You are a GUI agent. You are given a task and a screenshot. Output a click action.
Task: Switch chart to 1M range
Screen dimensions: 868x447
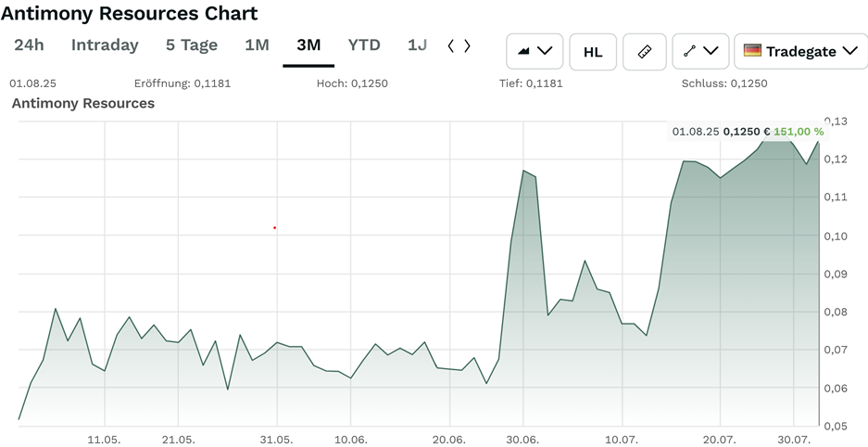257,45
